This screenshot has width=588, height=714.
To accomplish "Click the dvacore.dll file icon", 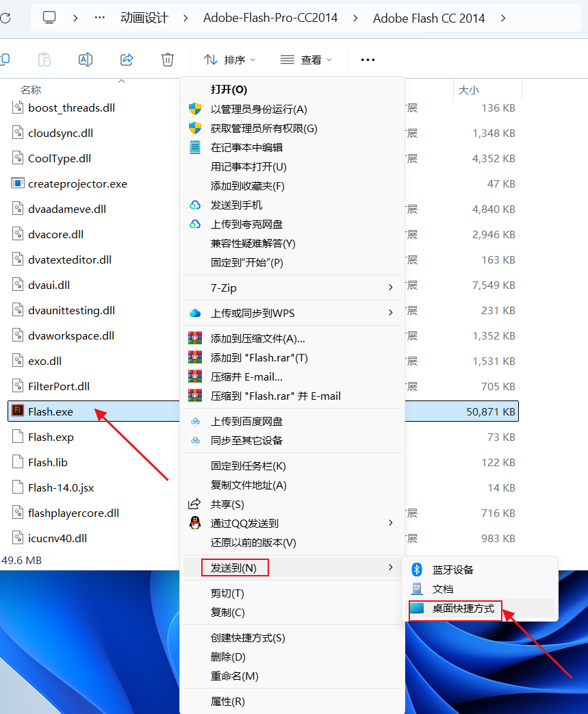I will 17,234.
